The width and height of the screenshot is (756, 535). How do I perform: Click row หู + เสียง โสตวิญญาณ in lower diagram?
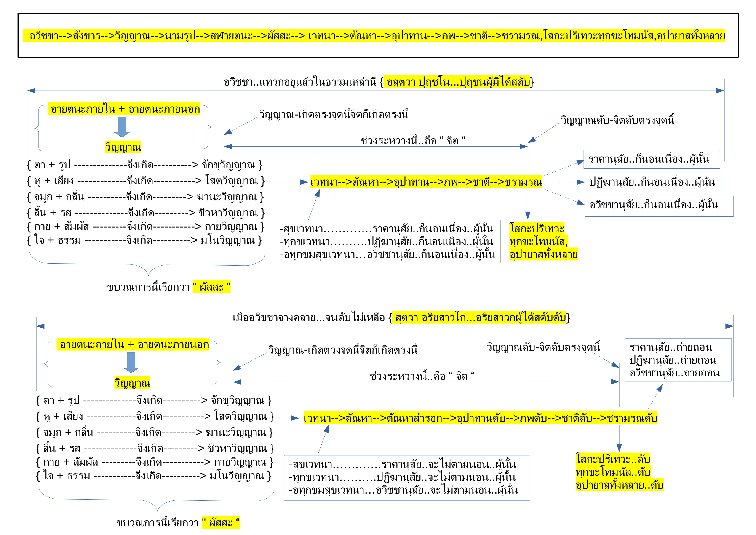pyautogui.click(x=155, y=417)
